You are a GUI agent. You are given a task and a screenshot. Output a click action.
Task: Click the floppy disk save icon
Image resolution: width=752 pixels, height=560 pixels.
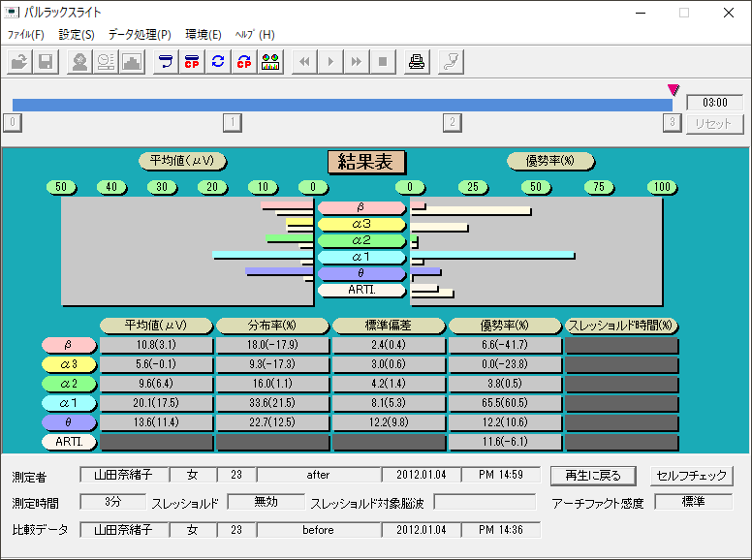click(46, 61)
